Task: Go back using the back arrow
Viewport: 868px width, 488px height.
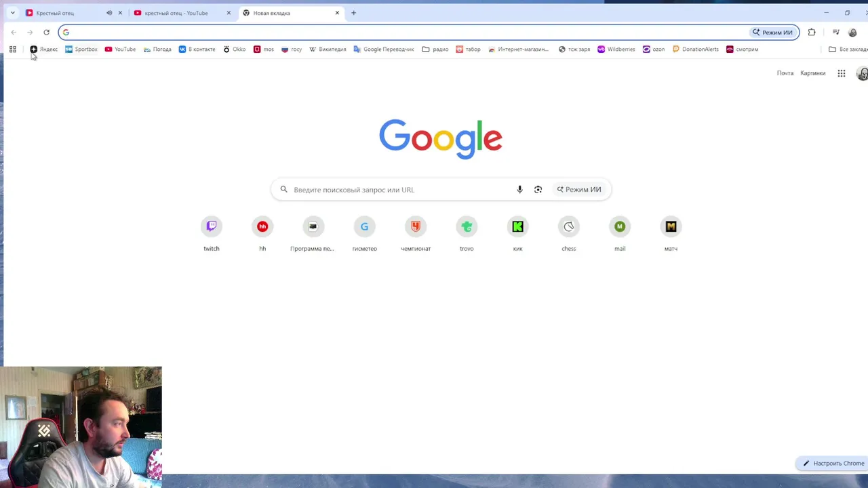Action: click(x=14, y=32)
